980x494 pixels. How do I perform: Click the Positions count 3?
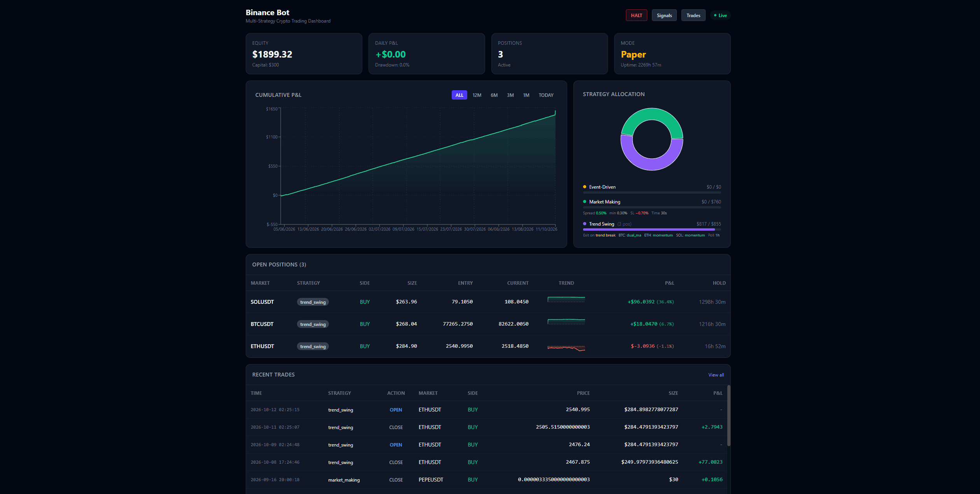[501, 54]
